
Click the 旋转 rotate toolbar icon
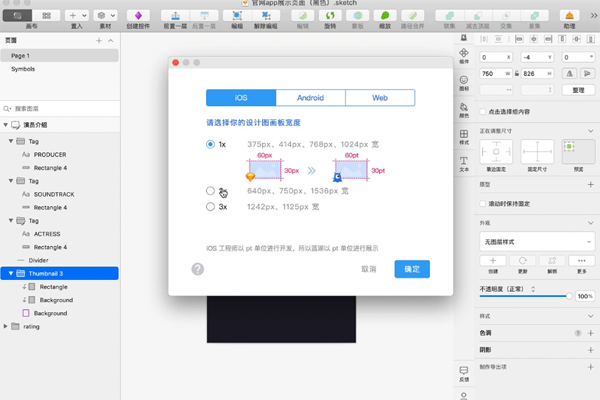(x=330, y=16)
